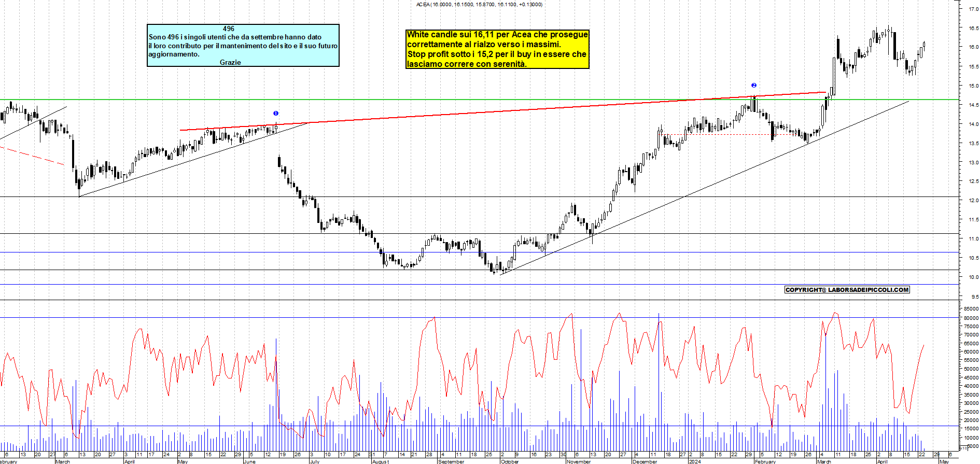Click the COPYRIGHT LABORSADEIPICCOLI.COM label

[x=847, y=290]
